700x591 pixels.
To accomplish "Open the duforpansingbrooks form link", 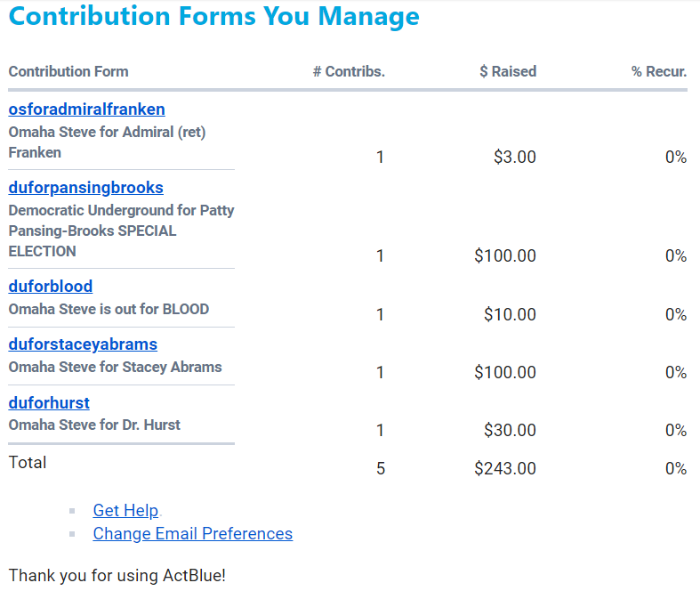I will click(85, 188).
